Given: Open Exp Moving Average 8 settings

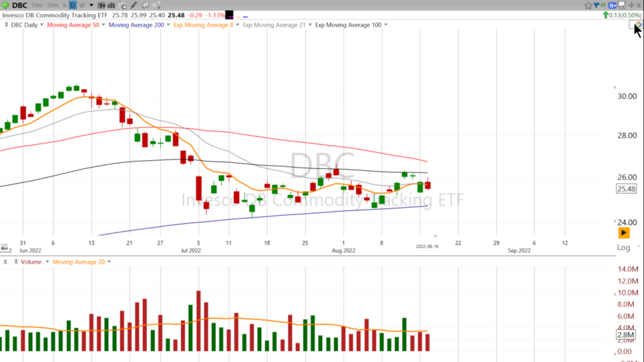Looking at the screenshot, I should (203, 25).
